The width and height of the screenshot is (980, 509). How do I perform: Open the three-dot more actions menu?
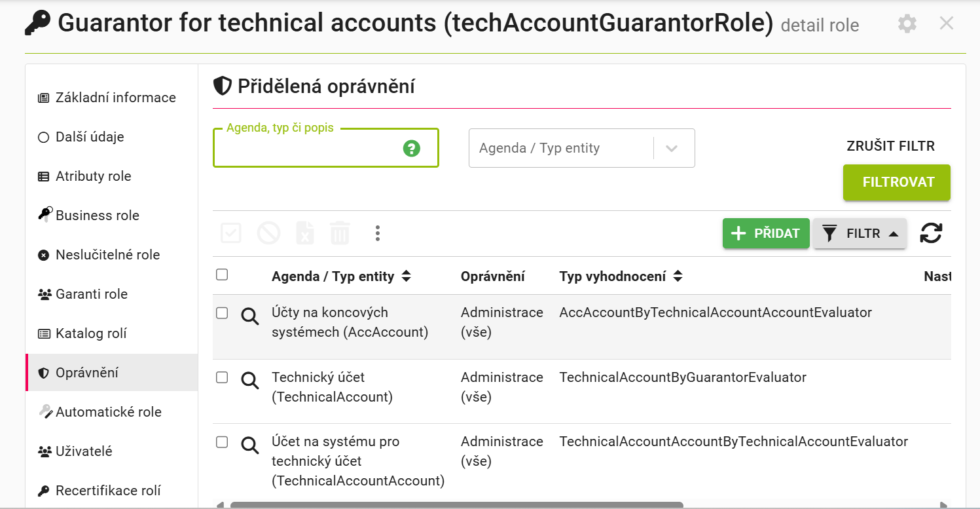click(377, 233)
